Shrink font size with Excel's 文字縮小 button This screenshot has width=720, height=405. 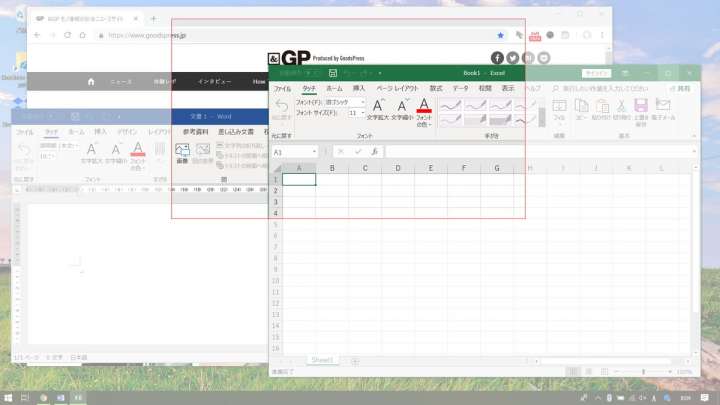pos(402,109)
